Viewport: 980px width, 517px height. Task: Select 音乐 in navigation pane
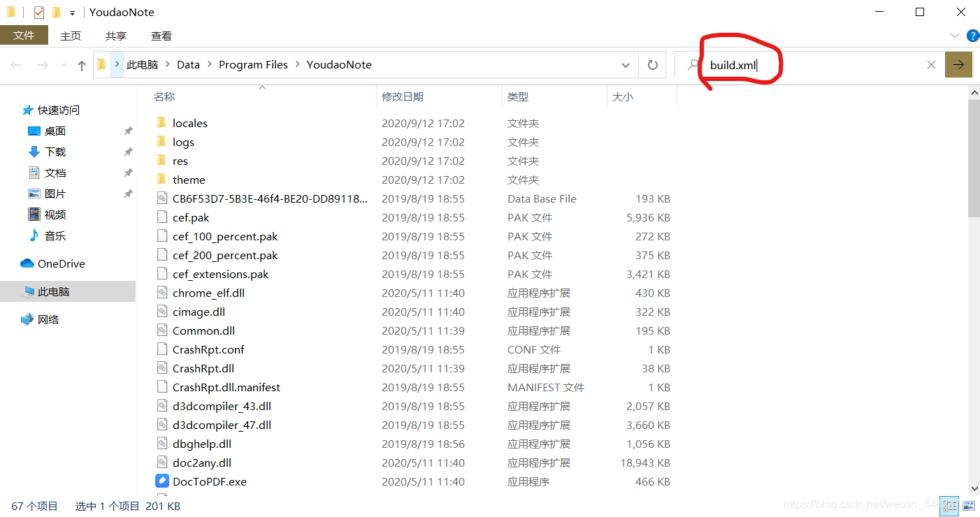tap(55, 236)
